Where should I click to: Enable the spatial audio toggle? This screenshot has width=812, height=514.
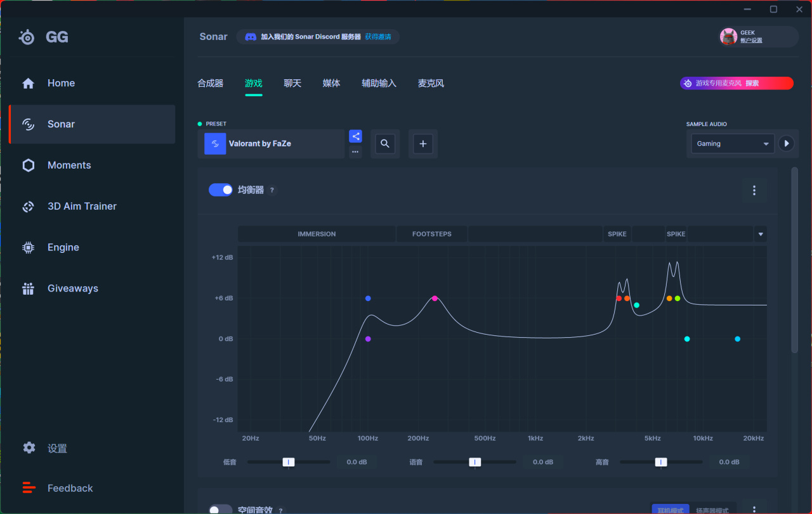221,510
